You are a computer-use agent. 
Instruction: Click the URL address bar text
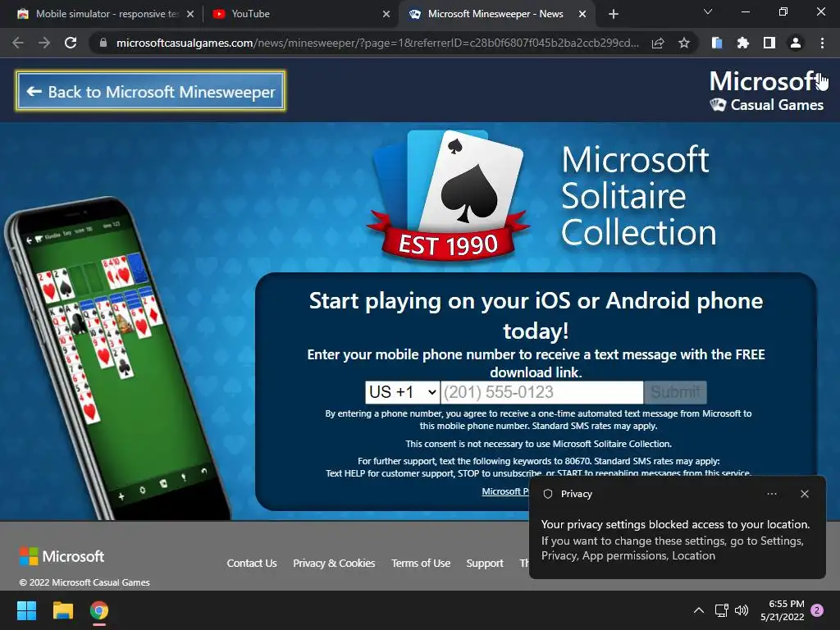pyautogui.click(x=377, y=43)
